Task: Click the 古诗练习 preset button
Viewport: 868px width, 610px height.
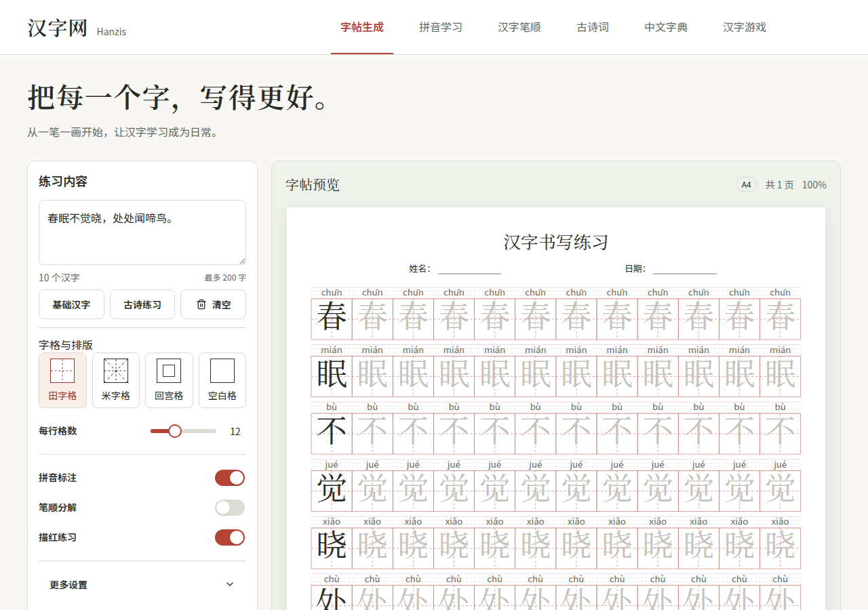Action: click(x=142, y=304)
